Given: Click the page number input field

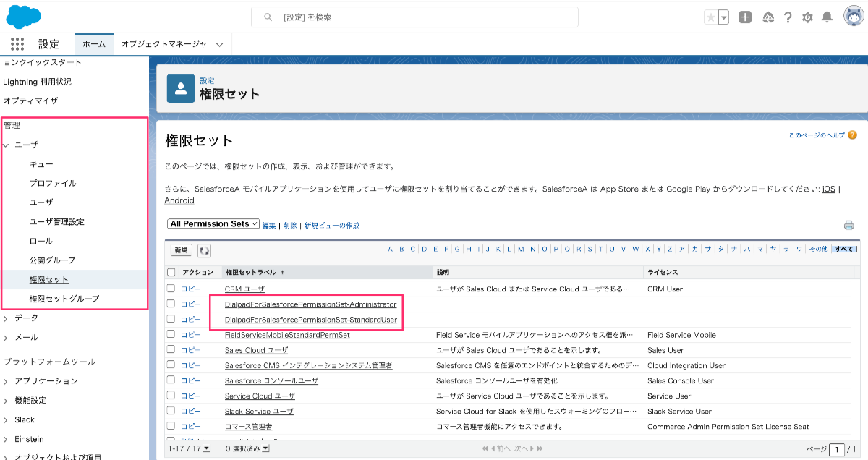Looking at the screenshot, I should click(x=837, y=450).
